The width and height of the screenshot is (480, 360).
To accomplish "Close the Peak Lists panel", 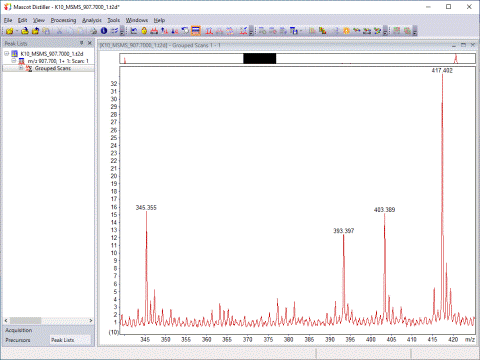I will (90, 43).
